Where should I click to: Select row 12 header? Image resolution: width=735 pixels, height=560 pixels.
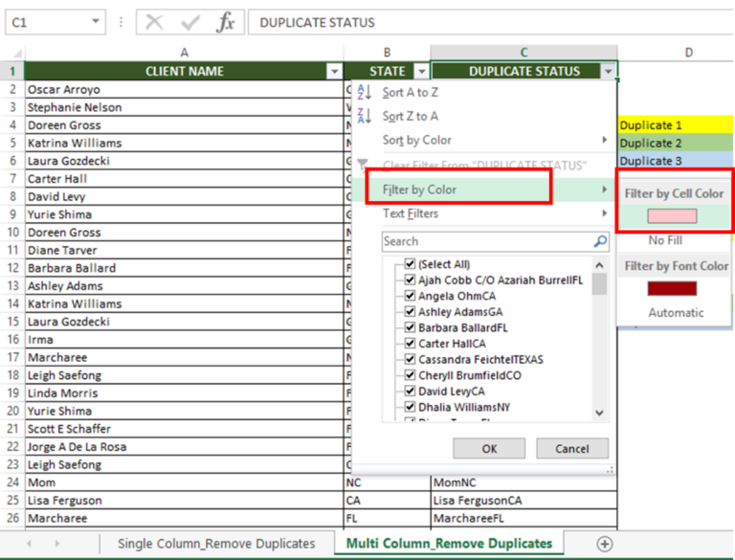[x=12, y=268]
